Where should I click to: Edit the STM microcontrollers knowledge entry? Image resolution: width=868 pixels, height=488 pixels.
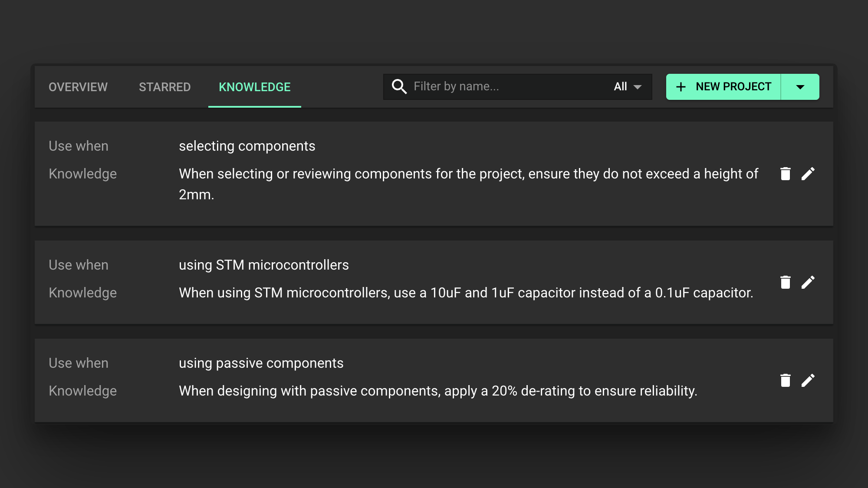(808, 282)
